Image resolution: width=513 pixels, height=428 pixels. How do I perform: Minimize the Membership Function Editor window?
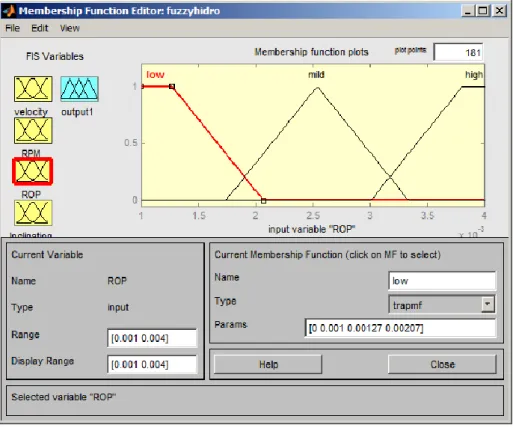(468, 11)
